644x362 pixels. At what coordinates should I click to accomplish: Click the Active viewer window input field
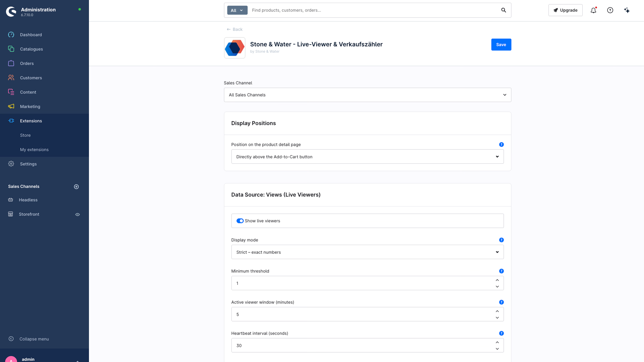362,314
